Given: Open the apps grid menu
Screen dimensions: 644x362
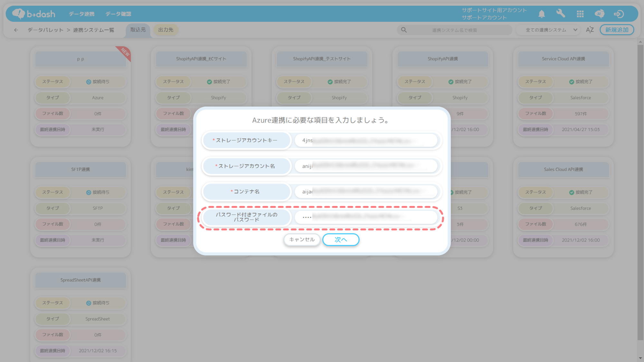Looking at the screenshot, I should [x=580, y=14].
